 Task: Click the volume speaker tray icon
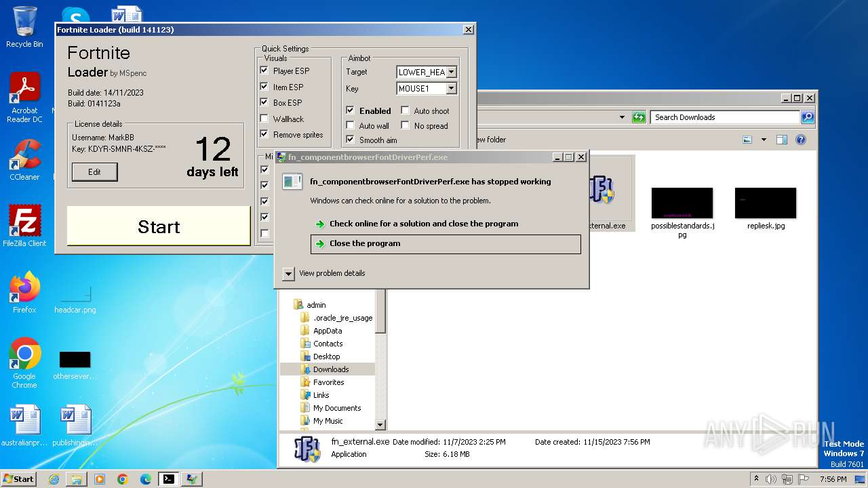[x=770, y=479]
